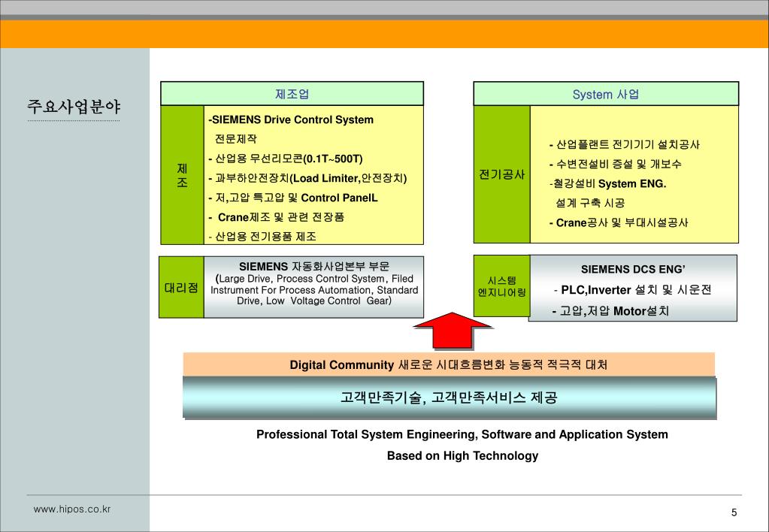Click the 저,고압 특고압 및 Control PanelL line
Viewport: 769px width, 532px height.
(x=292, y=198)
